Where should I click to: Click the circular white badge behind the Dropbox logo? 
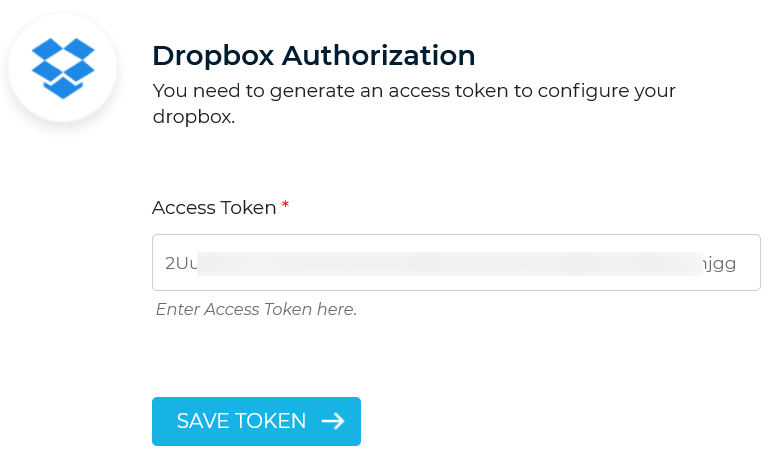[63, 67]
